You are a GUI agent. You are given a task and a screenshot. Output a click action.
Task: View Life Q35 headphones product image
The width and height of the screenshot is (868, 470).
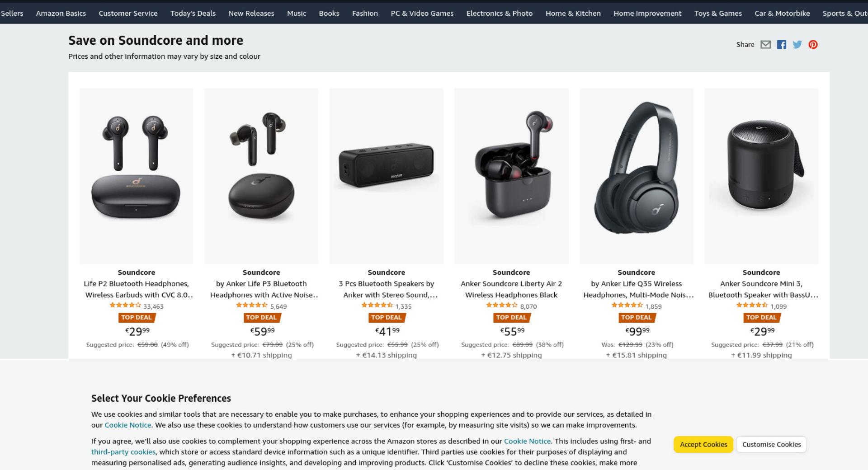tap(636, 176)
